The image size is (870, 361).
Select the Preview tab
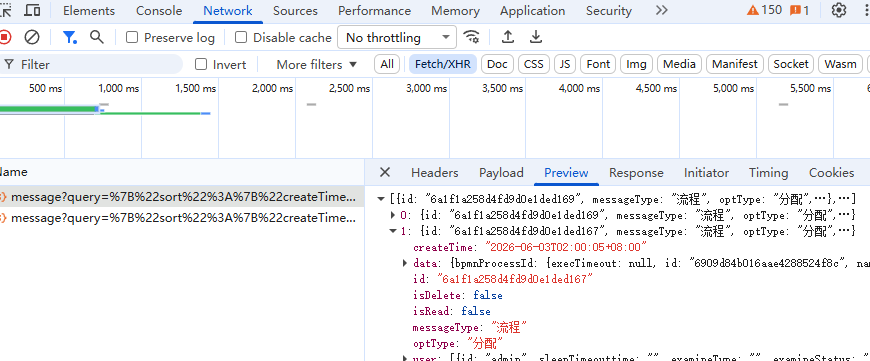pyautogui.click(x=566, y=172)
